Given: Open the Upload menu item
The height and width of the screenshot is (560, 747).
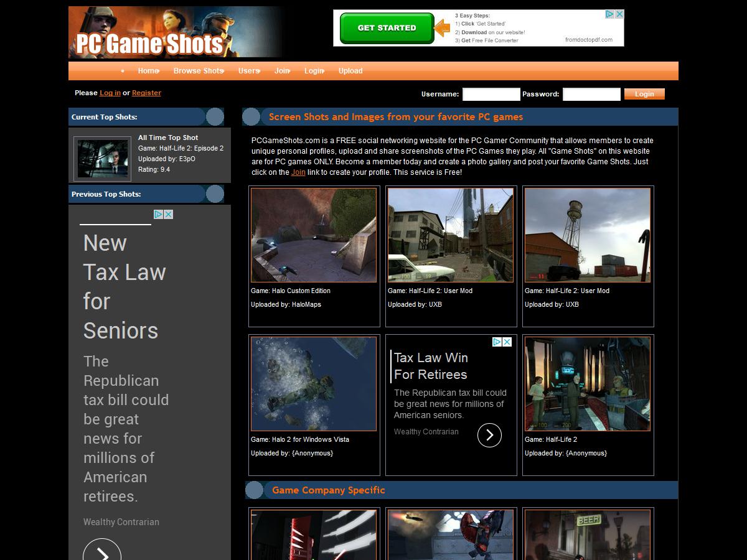Looking at the screenshot, I should pyautogui.click(x=350, y=71).
